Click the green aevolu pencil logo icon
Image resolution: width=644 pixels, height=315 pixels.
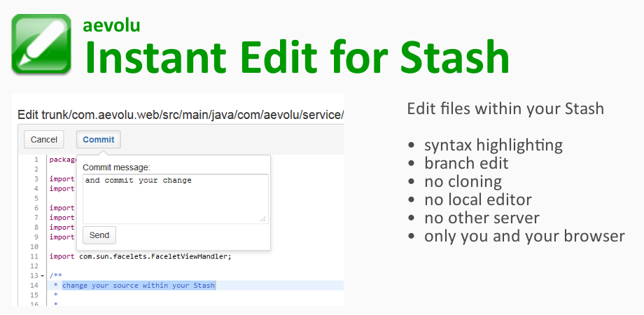(41, 44)
